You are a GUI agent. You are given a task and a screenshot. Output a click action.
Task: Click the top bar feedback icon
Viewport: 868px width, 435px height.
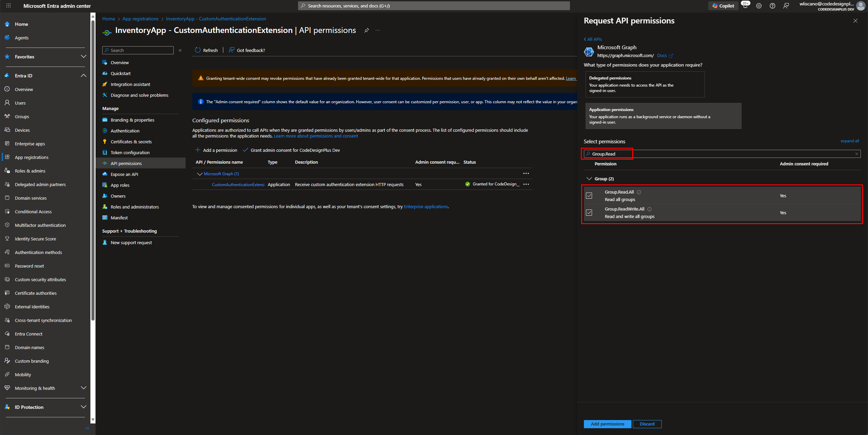tap(786, 6)
